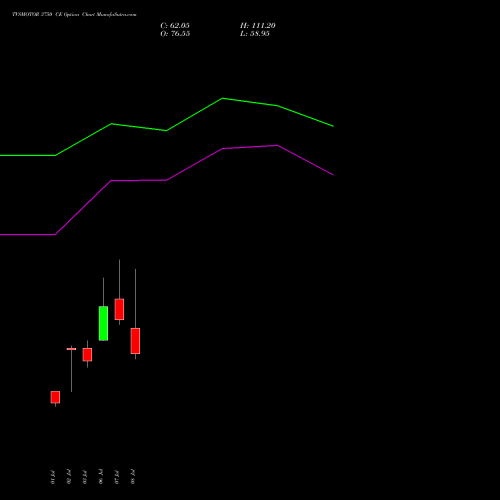Click the close value 'C: 62.05'
The height and width of the screenshot is (500, 500).
[x=175, y=26]
